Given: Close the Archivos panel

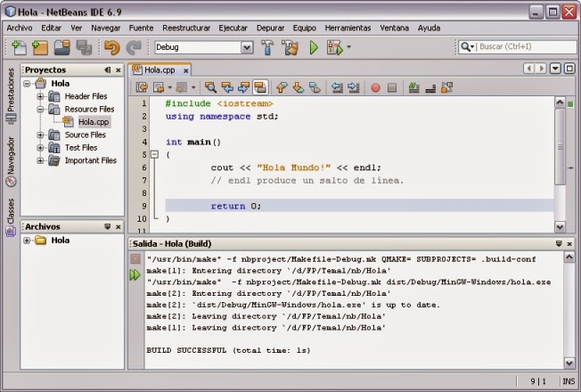Looking at the screenshot, I should pyautogui.click(x=119, y=227).
